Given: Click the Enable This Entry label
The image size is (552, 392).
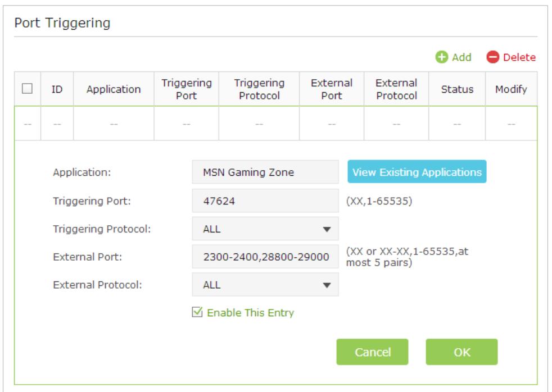Looking at the screenshot, I should pyautogui.click(x=250, y=313).
